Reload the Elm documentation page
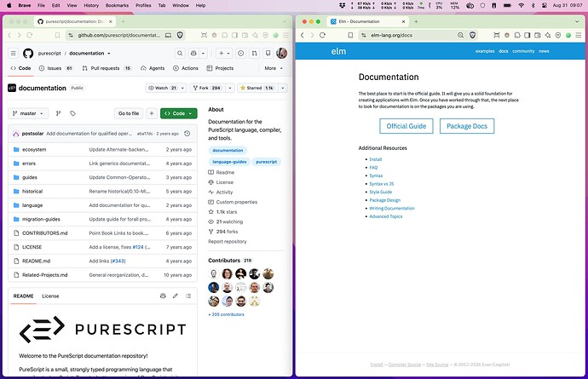The height and width of the screenshot is (379, 588). click(322, 35)
